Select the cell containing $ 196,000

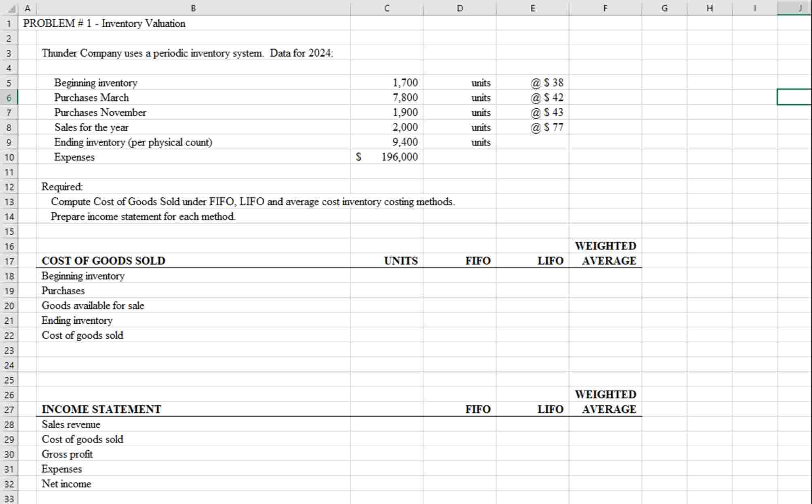pyautogui.click(x=387, y=157)
